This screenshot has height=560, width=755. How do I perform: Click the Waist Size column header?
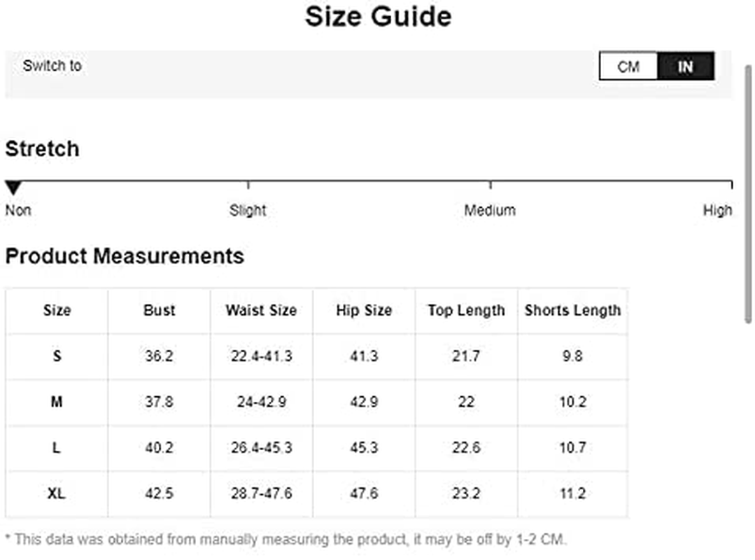coord(262,310)
